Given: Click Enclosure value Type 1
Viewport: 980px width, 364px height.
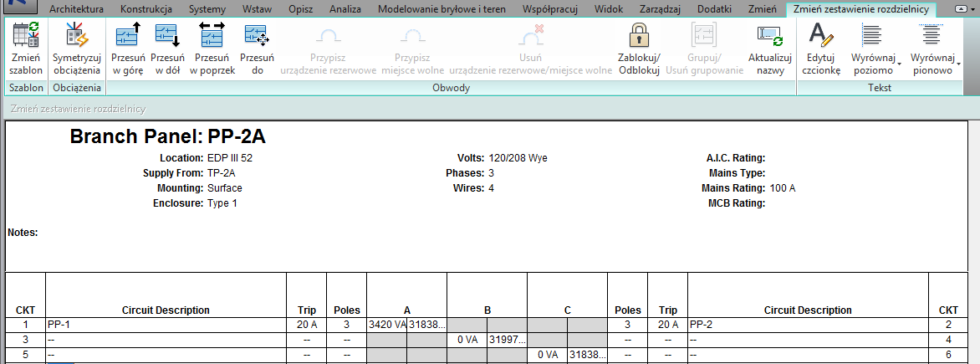Looking at the screenshot, I should point(222,203).
